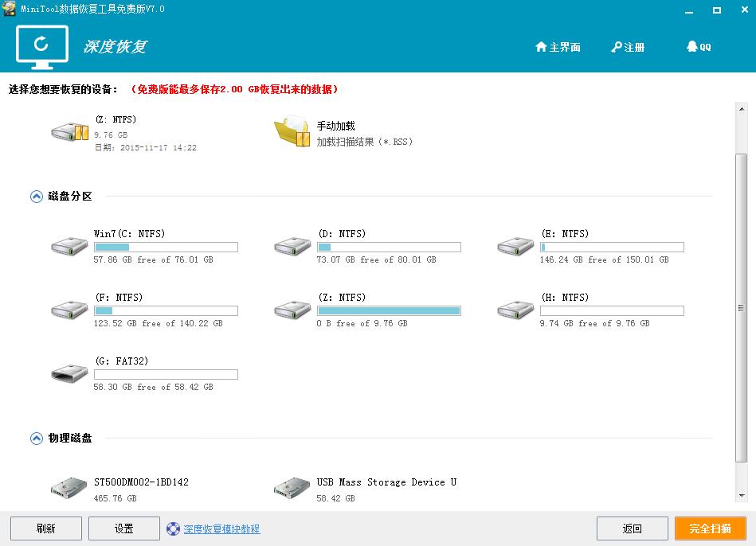Select the previous scan result (Z: NTFS) drive icon
This screenshot has height=546, width=756.
[70, 131]
